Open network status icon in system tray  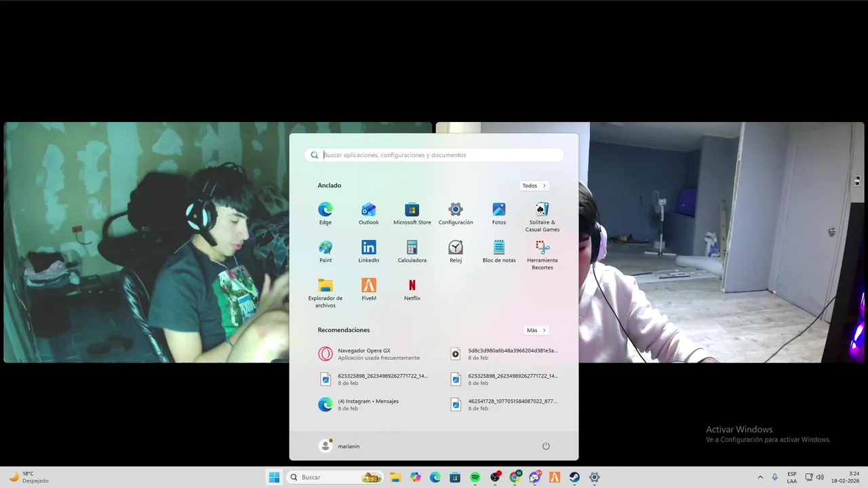tap(809, 477)
